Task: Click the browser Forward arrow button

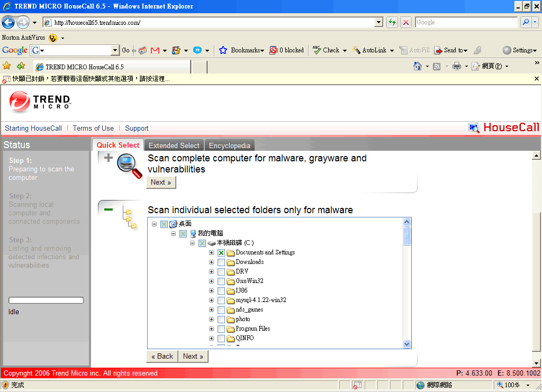Action: click(23, 22)
